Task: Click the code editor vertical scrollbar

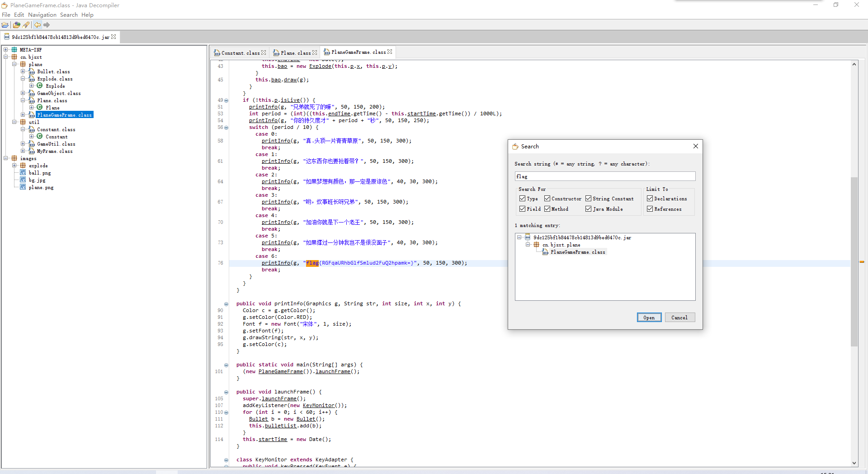Action: [854, 261]
